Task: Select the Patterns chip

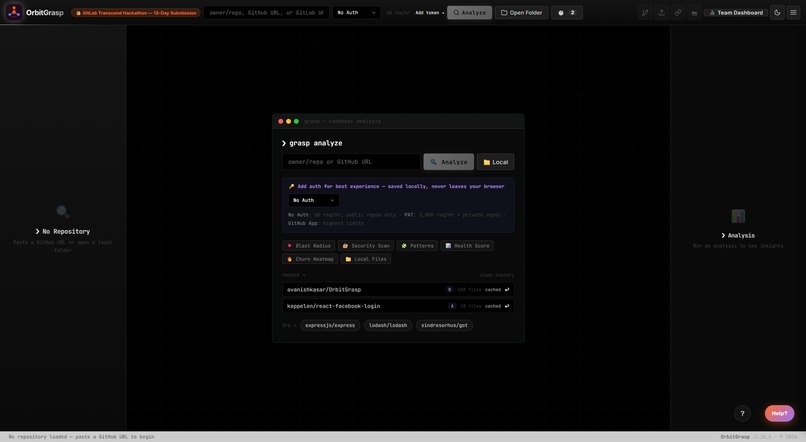Action: click(417, 246)
